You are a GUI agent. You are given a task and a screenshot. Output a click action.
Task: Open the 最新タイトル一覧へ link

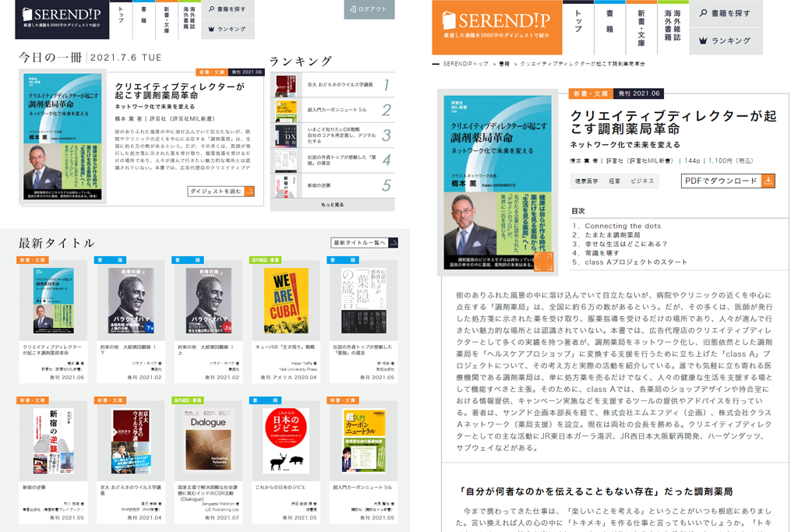tap(364, 243)
